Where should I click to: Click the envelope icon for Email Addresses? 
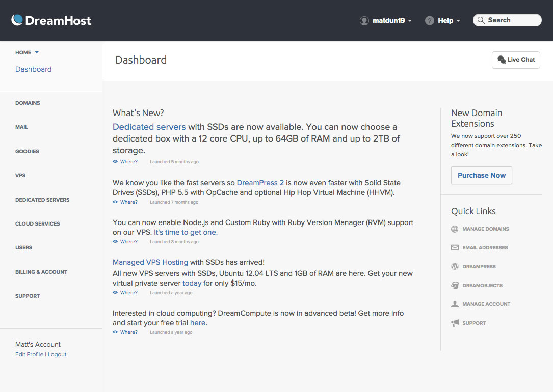click(x=455, y=248)
